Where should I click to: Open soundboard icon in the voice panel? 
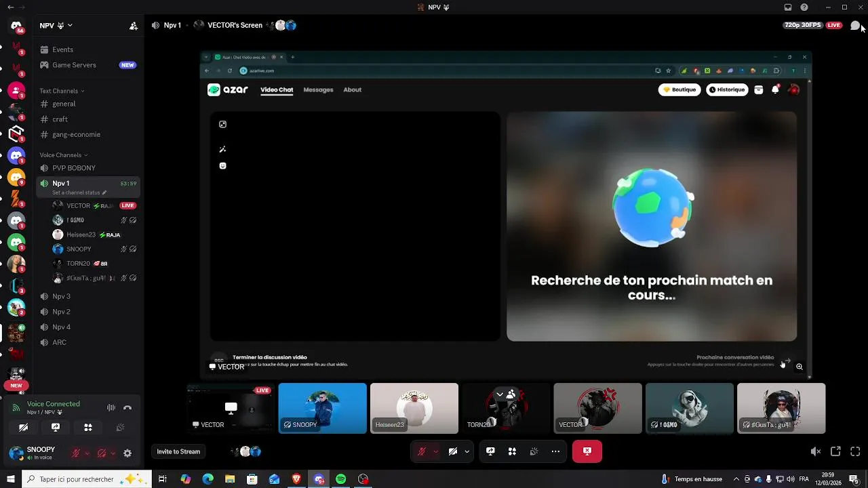point(121,428)
